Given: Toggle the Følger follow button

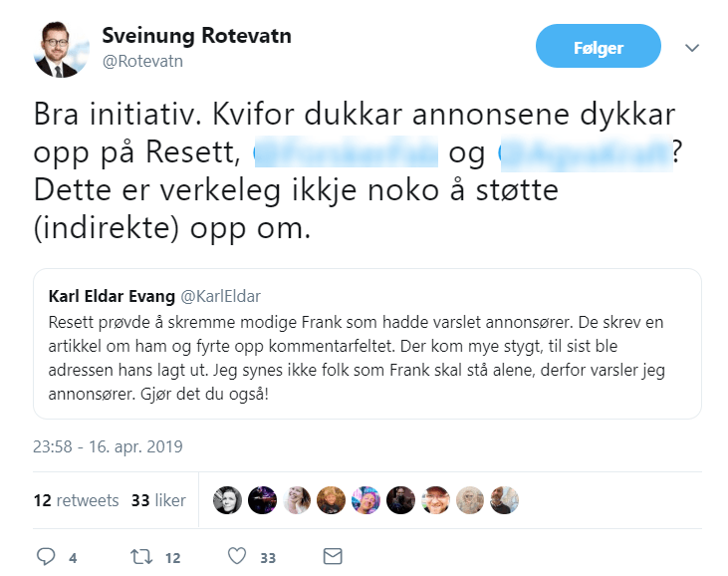Looking at the screenshot, I should coord(598,48).
